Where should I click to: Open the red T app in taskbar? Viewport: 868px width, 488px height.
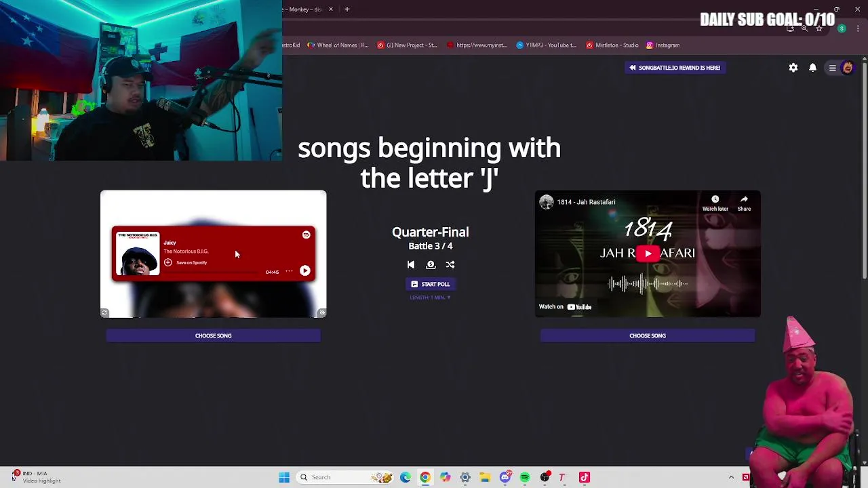coord(561,477)
